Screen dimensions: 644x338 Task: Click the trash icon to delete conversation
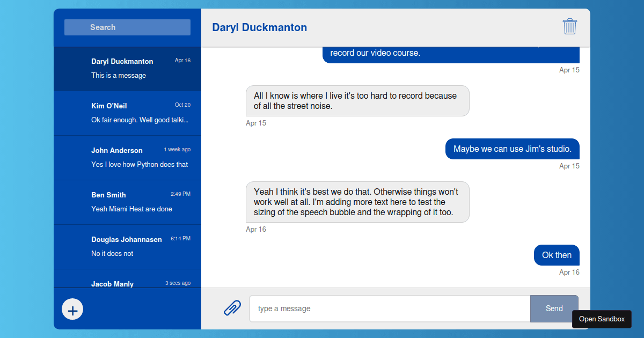tap(570, 26)
